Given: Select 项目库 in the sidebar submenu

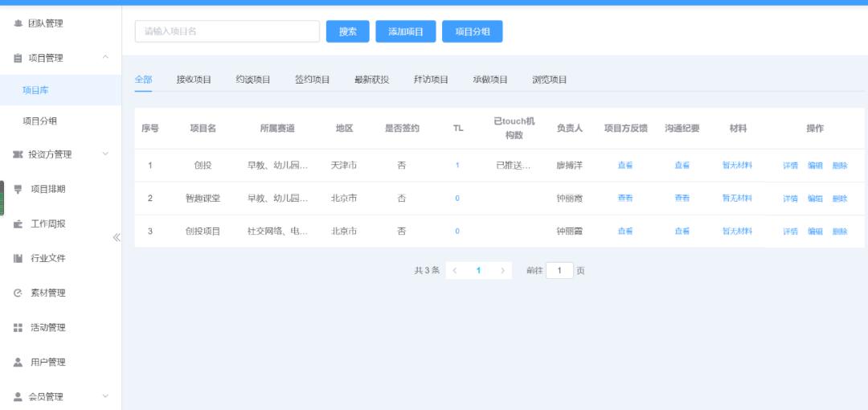Looking at the screenshot, I should click(60, 90).
